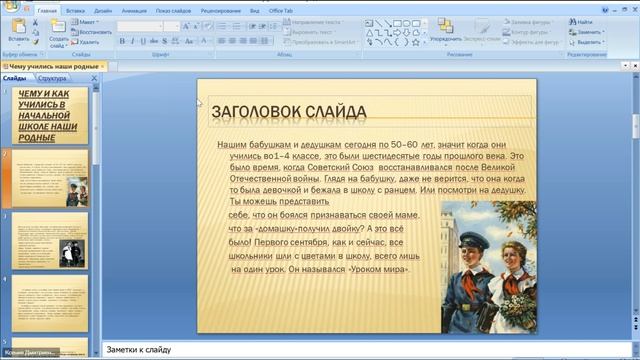This screenshot has height=360, width=640.
Task: Select slide 3 thumbnail in panel
Action: pos(50,241)
